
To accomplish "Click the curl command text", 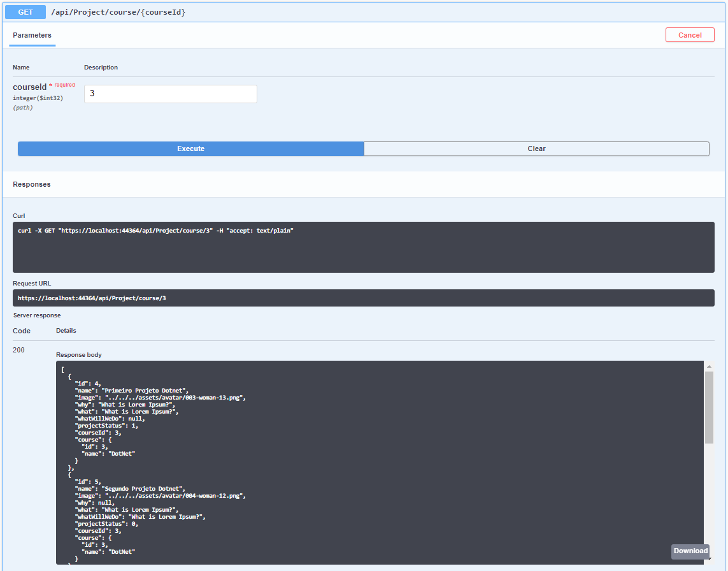I will click(155, 231).
